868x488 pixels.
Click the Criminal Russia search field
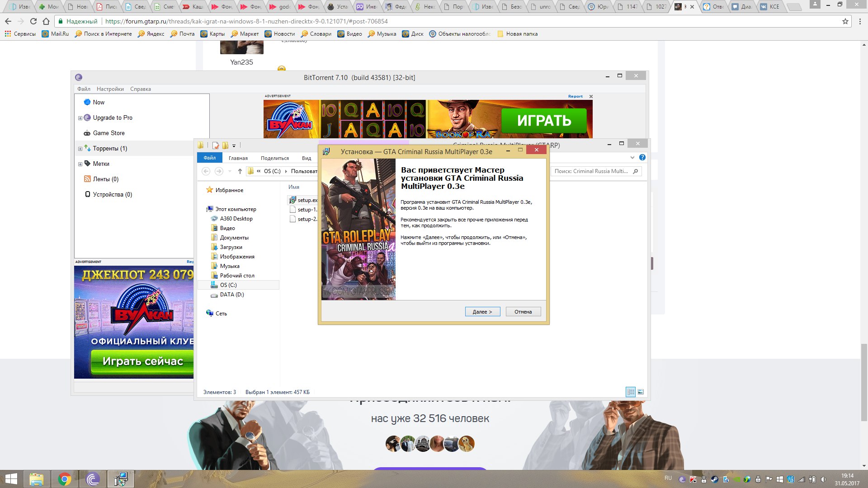(x=591, y=171)
